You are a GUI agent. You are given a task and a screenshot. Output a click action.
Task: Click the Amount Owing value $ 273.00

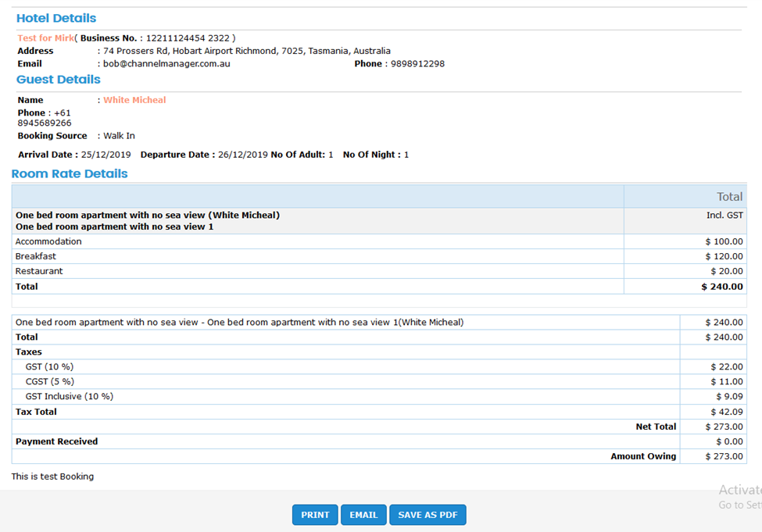(x=724, y=457)
